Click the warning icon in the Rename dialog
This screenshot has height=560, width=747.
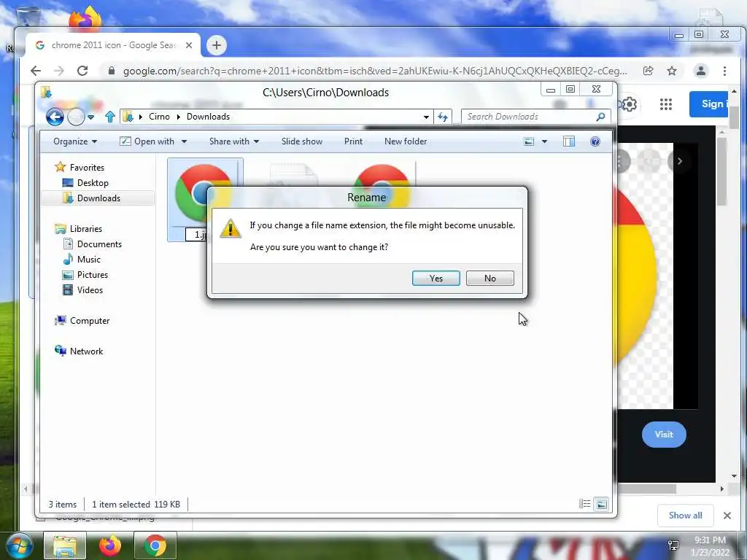[x=230, y=228]
